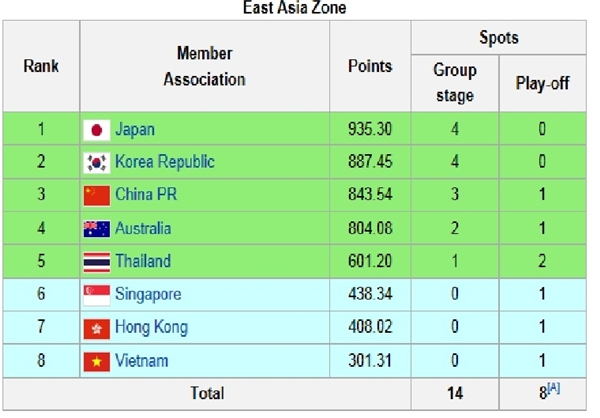Visit the Thailand link
Image resolution: width=600 pixels, height=418 pixels.
point(143,261)
